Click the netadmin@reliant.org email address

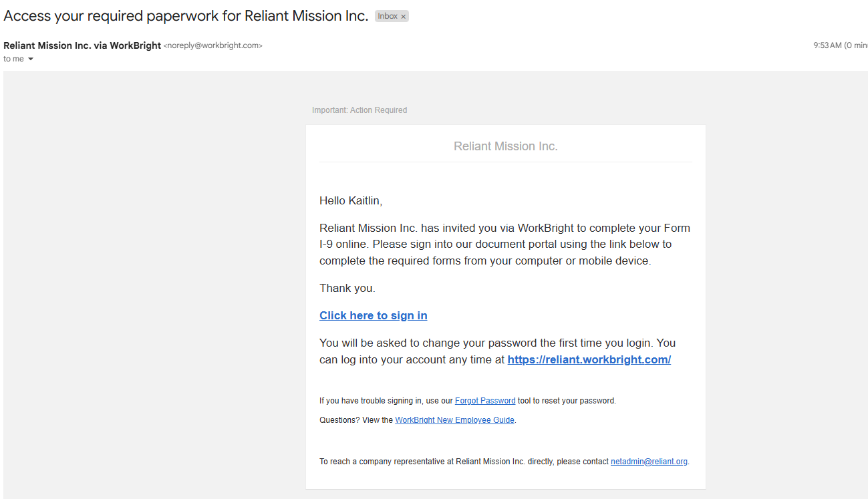(x=648, y=462)
